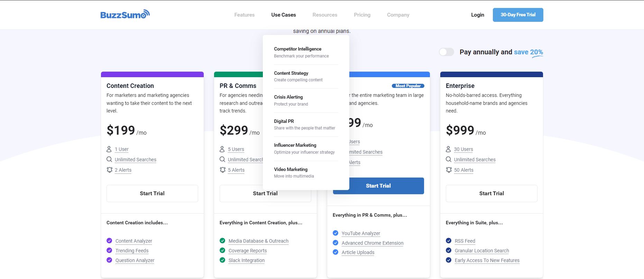Open the Company nav menu
Screen dimensions: 644x279
click(x=398, y=15)
